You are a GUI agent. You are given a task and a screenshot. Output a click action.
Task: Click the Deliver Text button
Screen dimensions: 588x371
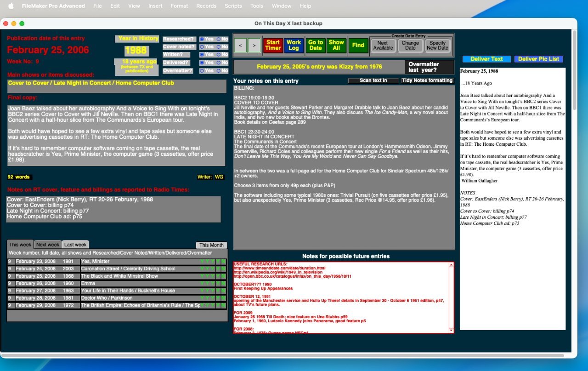click(486, 59)
